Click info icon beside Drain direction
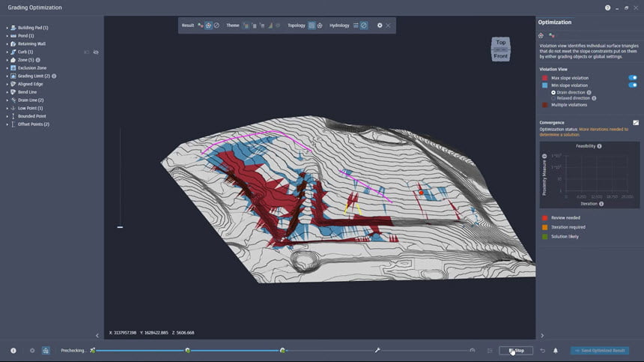Image resolution: width=644 pixels, height=362 pixels. [589, 92]
